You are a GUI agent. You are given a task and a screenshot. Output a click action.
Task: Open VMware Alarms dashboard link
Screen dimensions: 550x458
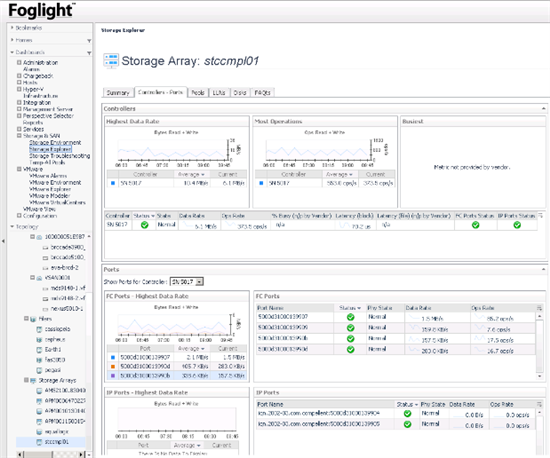click(48, 176)
